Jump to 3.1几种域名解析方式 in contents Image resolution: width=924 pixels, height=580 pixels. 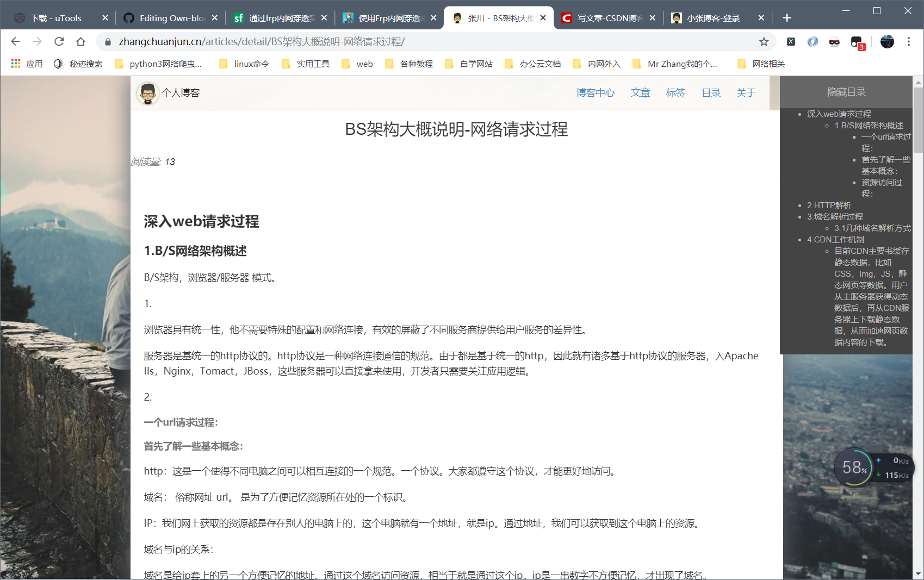coord(872,228)
